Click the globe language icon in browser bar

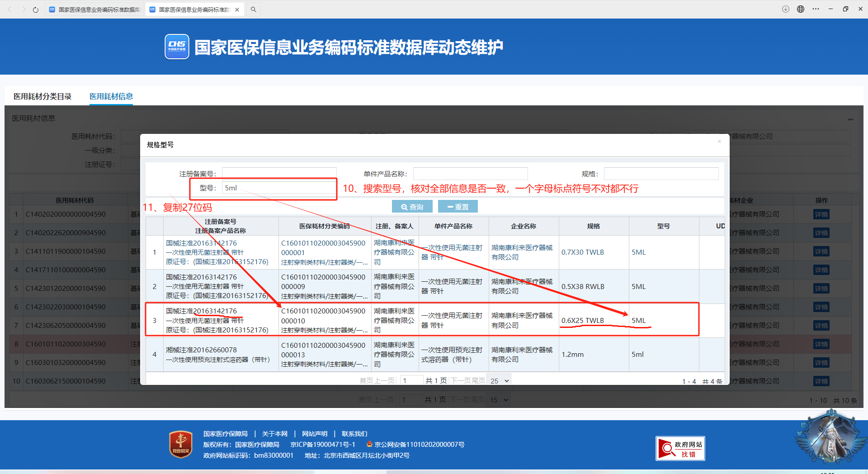(x=801, y=9)
